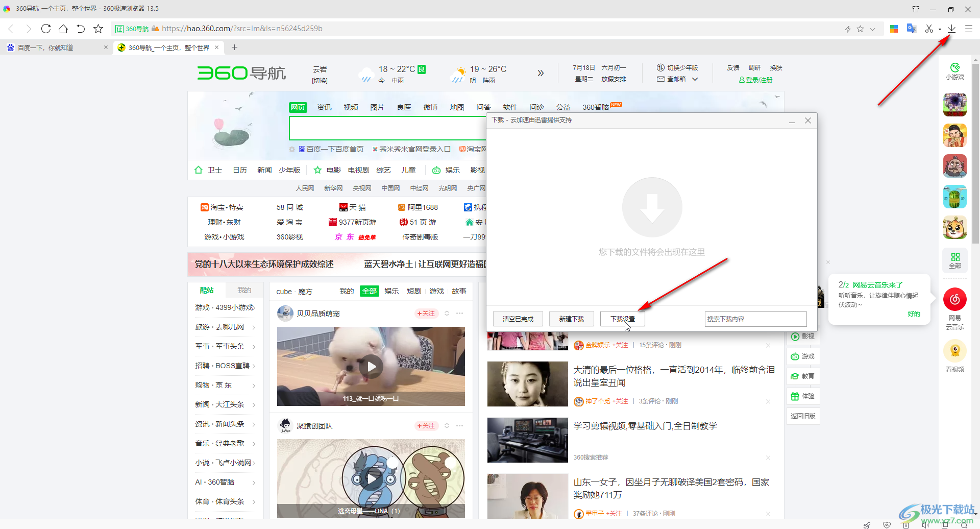Image resolution: width=980 pixels, height=529 pixels.
Task: Expand the screenshot tool dropdown arrow
Action: (940, 29)
